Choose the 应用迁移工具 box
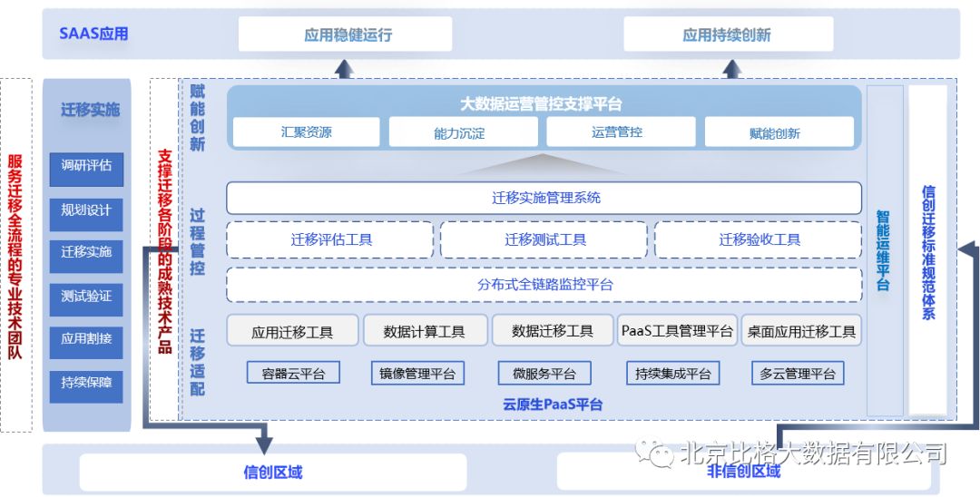The image size is (980, 497). (x=292, y=330)
